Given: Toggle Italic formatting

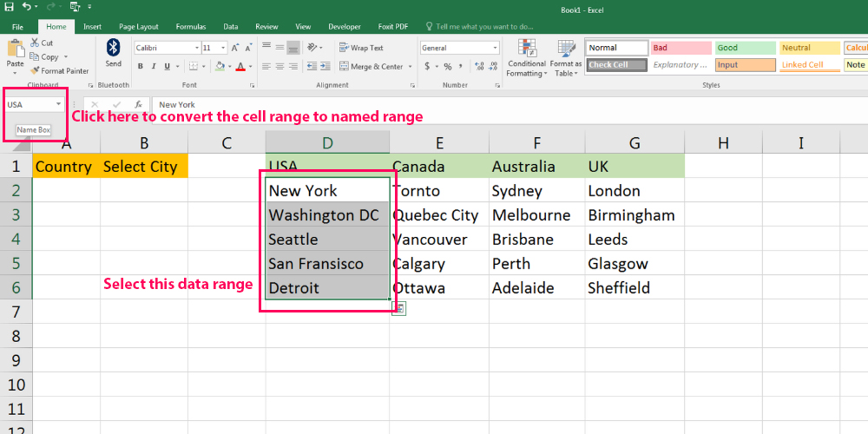Looking at the screenshot, I should 154,67.
